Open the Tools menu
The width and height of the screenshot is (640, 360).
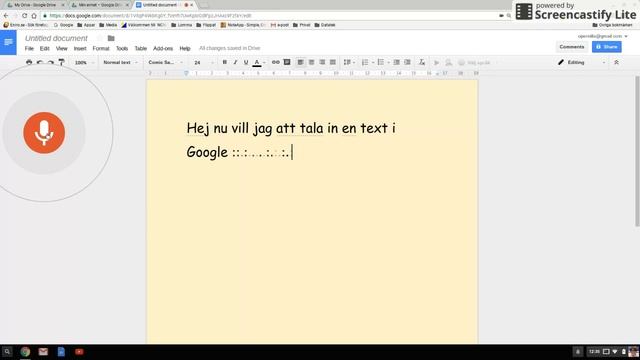coord(122,48)
